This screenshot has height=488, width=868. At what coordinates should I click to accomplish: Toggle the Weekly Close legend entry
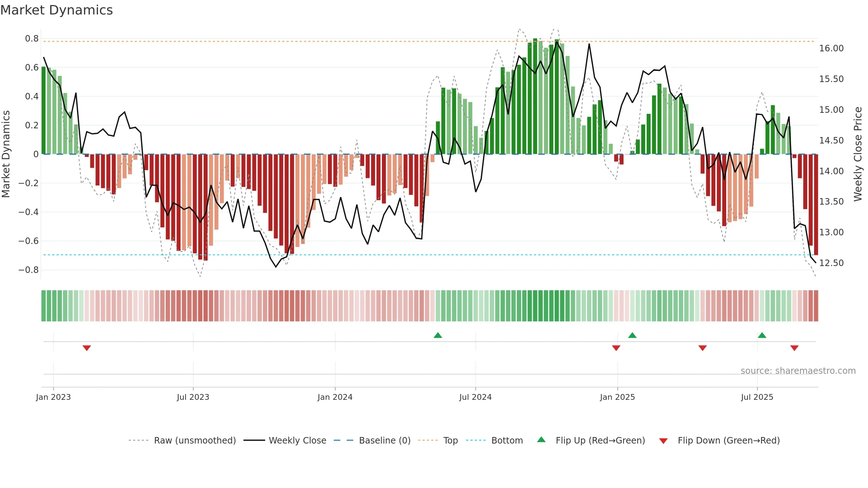(285, 440)
